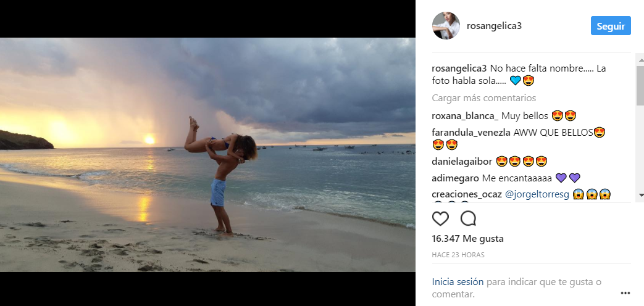
Task: Open roxana_blanca_ commenter profile
Action: pyautogui.click(x=465, y=115)
